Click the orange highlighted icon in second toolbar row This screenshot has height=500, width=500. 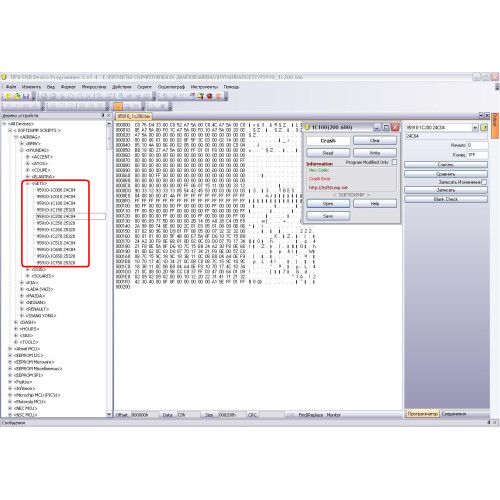[x=118, y=106]
